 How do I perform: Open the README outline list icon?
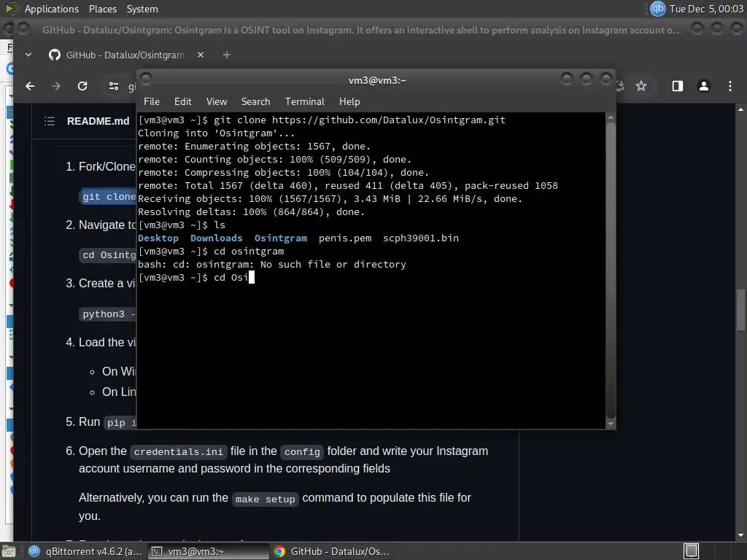pyautogui.click(x=50, y=121)
